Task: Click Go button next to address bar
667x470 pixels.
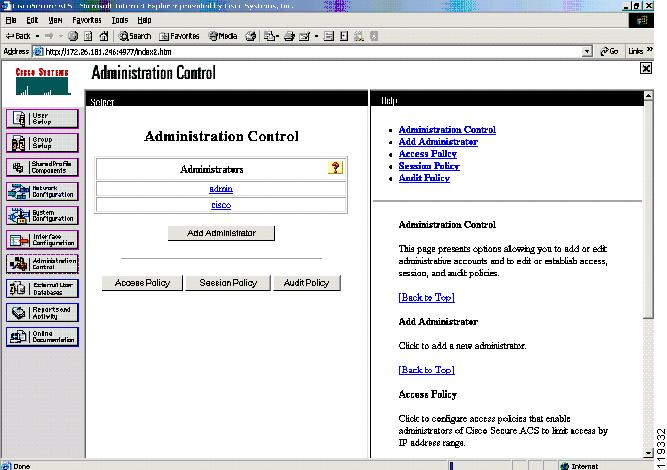Action: point(609,51)
